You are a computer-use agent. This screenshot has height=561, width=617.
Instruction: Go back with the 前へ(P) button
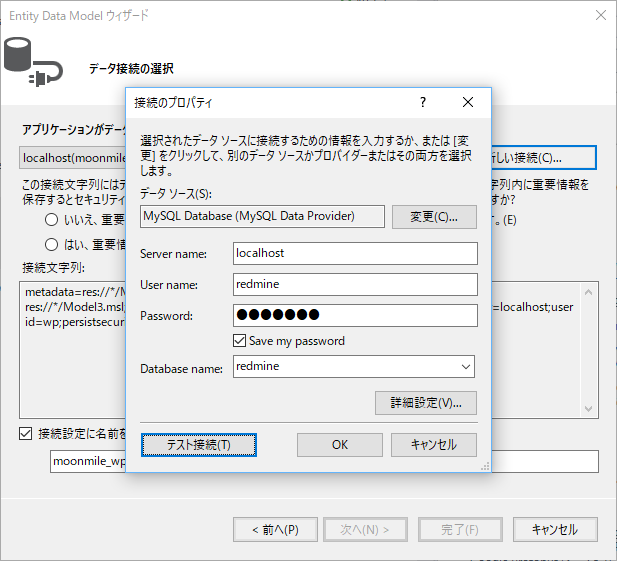coord(274,529)
